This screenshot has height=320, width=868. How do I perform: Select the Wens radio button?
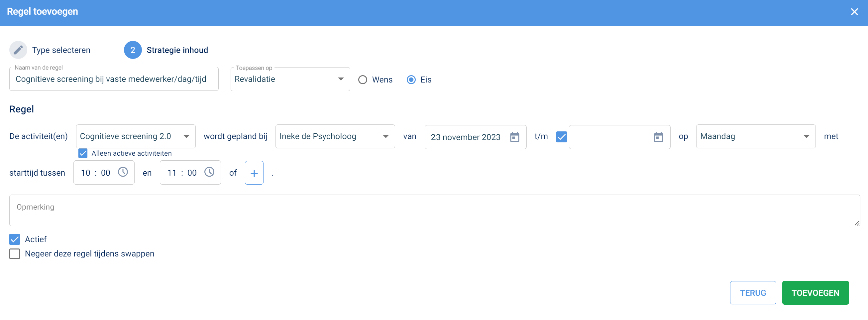click(x=363, y=80)
